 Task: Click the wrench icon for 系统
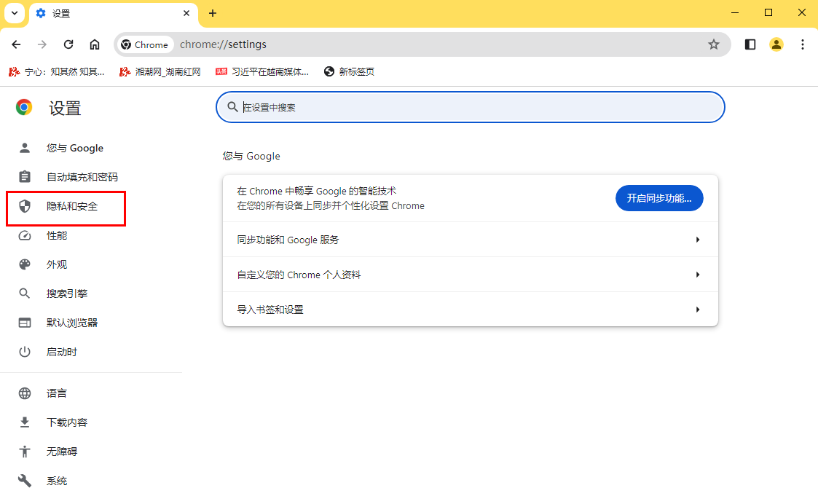[x=25, y=481]
